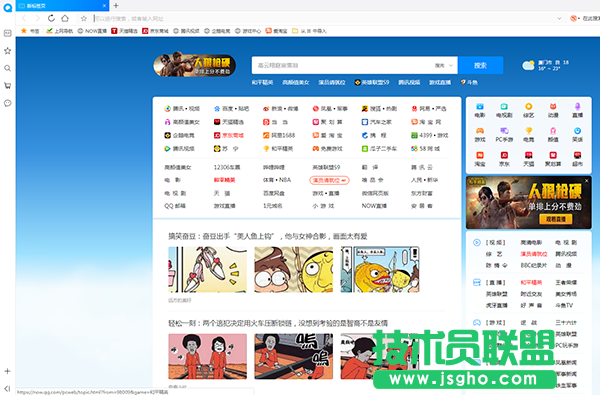Collapse the sidebar with bottom arrow

pyautogui.click(x=7, y=388)
